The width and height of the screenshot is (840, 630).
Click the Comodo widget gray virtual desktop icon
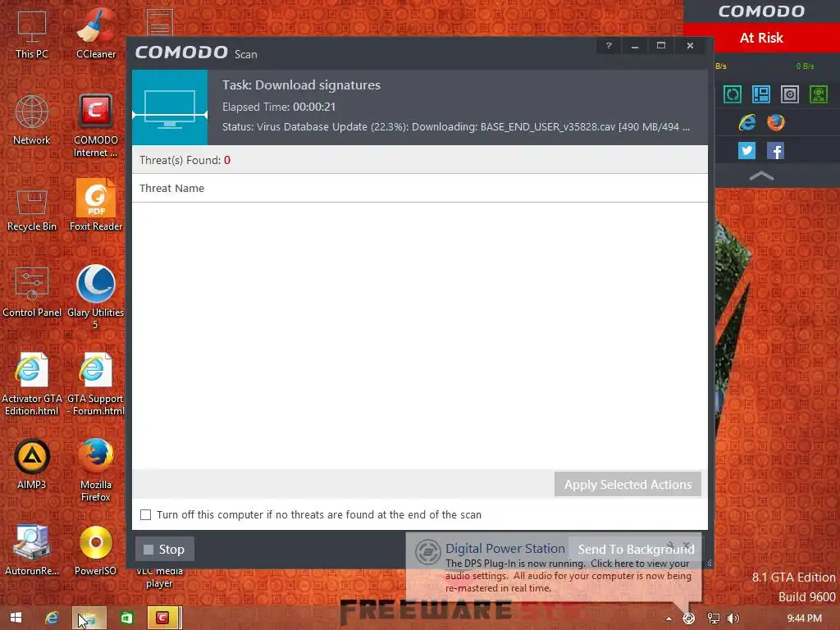[790, 94]
